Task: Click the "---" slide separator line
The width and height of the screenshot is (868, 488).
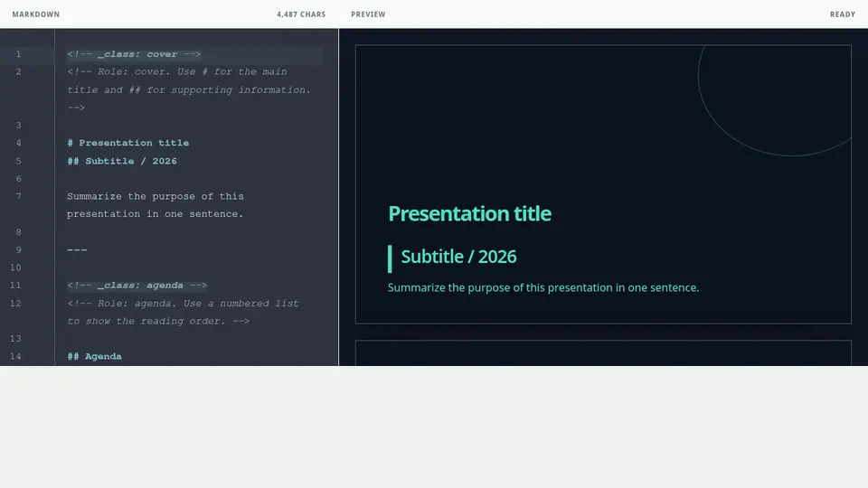Action: 77,250
